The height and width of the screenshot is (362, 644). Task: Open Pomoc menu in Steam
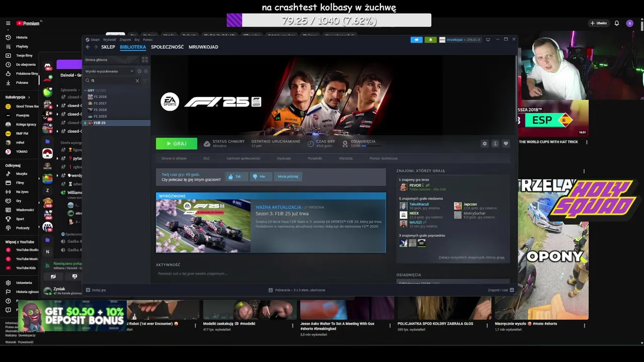[147, 40]
